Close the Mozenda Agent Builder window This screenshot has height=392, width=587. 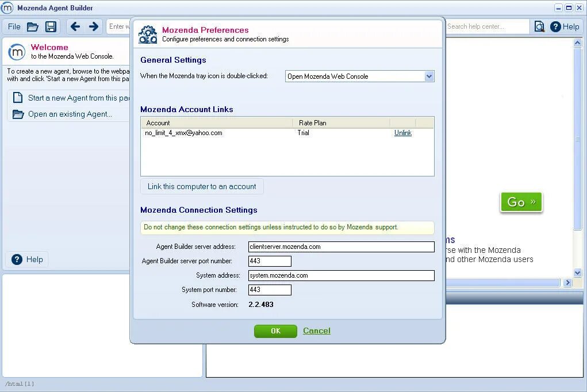(x=579, y=8)
